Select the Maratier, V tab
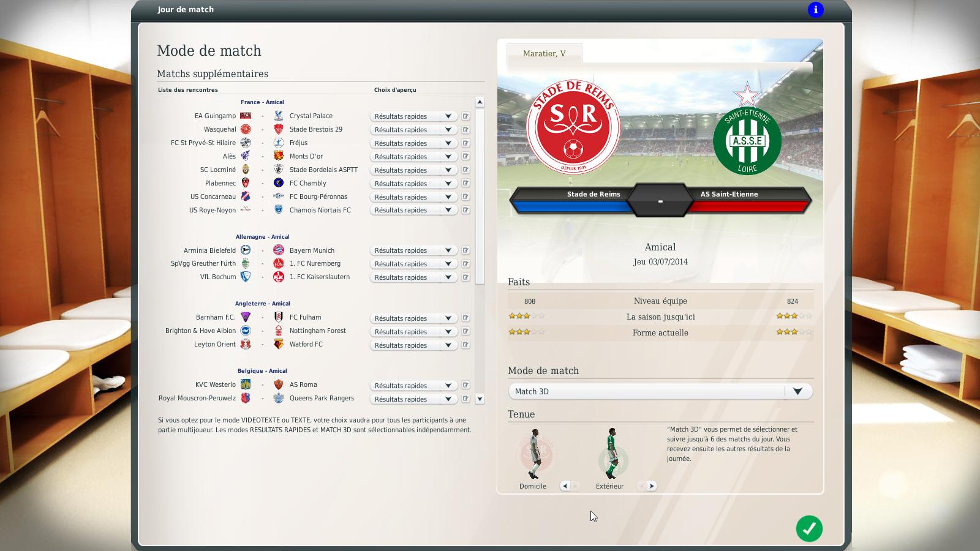The height and width of the screenshot is (551, 980). point(545,53)
